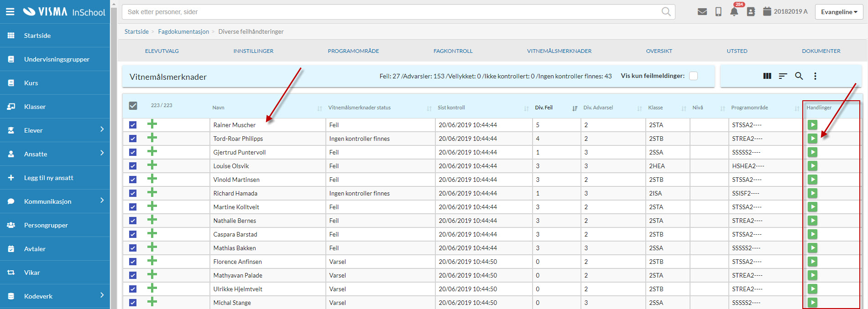Click green plus for Rainer Muscher

152,124
